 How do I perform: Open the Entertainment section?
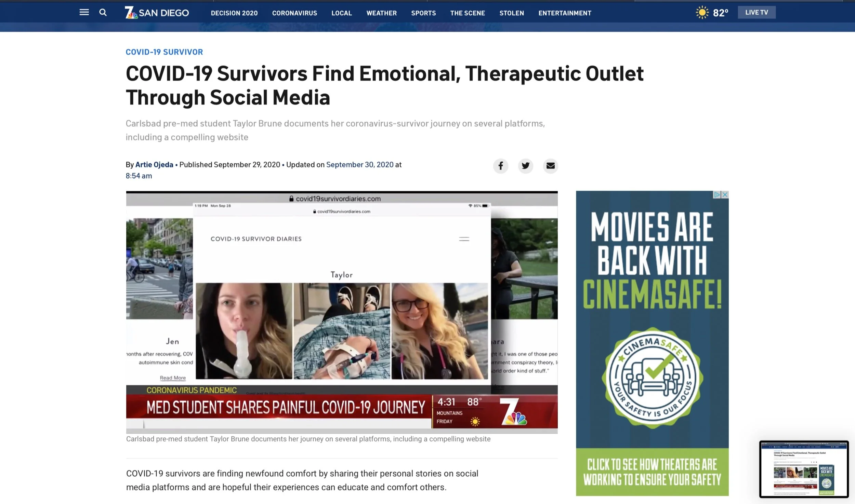point(564,13)
